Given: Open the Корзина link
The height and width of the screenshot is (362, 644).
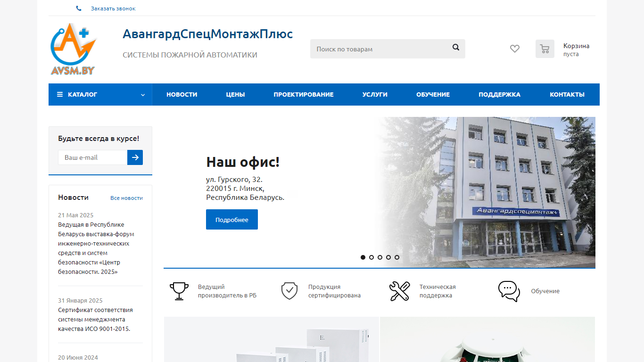Looking at the screenshot, I should pyautogui.click(x=576, y=46).
